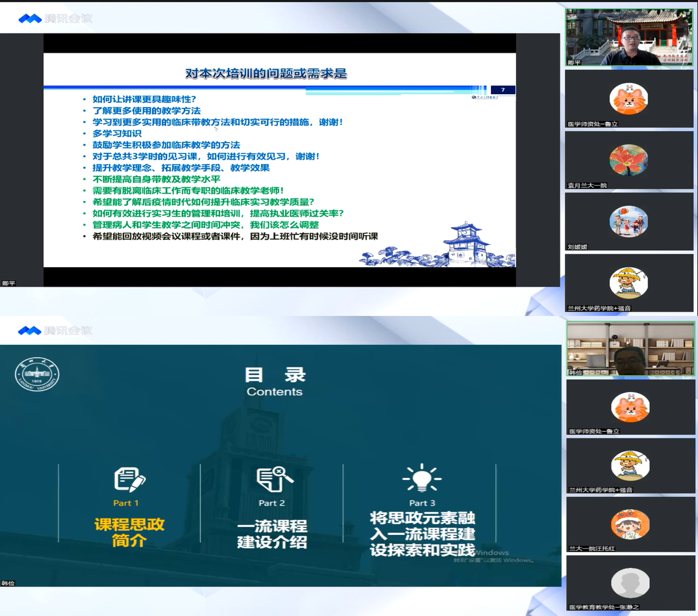Click the Part 1 document-with-pencil icon
The width and height of the screenshot is (698, 616).
click(x=130, y=480)
